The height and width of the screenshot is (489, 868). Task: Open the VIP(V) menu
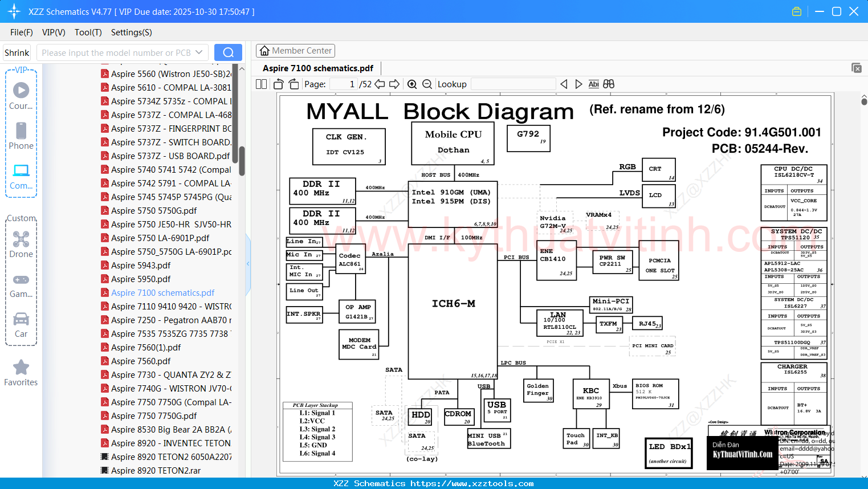pyautogui.click(x=54, y=32)
